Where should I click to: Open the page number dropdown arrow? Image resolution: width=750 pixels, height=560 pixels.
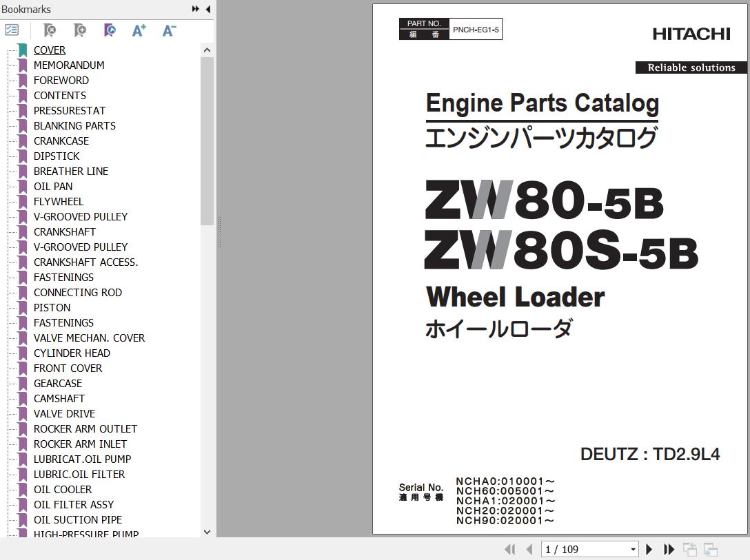(633, 550)
